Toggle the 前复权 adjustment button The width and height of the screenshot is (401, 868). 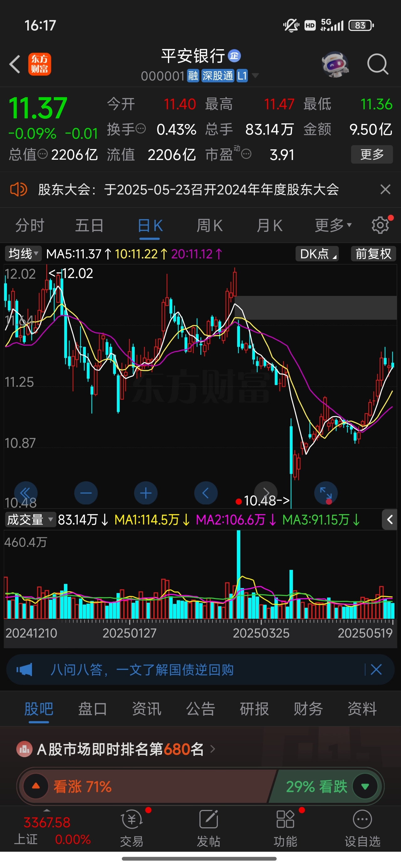[373, 254]
